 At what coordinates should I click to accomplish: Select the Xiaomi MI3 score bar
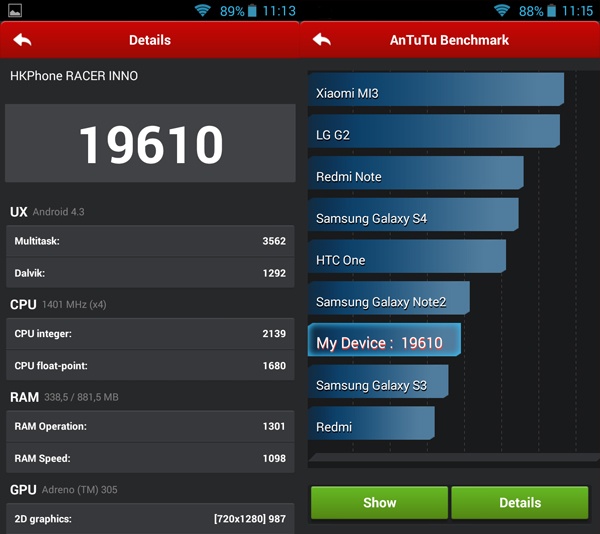point(436,89)
